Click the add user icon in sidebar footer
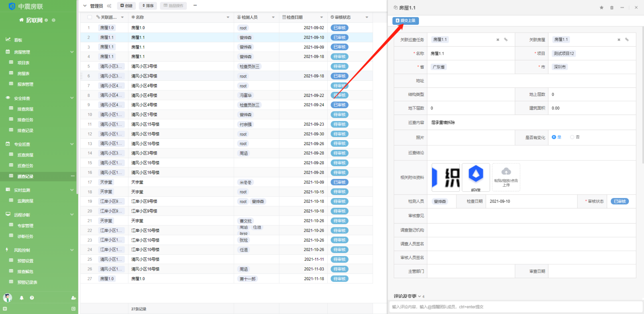 pyautogui.click(x=73, y=298)
